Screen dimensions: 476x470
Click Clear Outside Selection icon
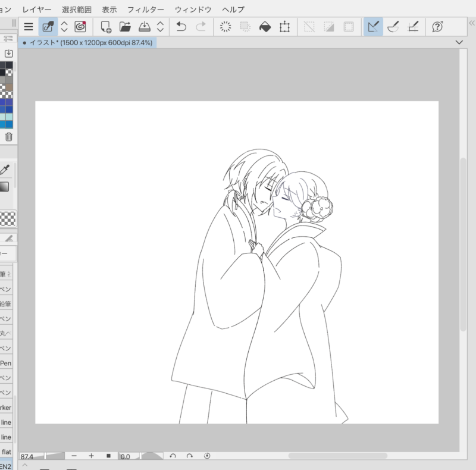[245, 27]
